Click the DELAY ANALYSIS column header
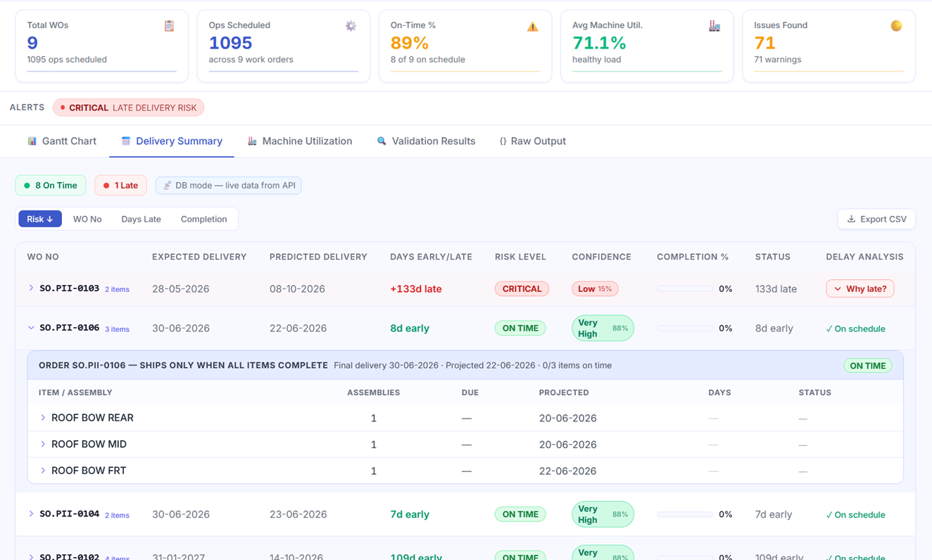Viewport: 932px width, 560px height. coord(864,257)
